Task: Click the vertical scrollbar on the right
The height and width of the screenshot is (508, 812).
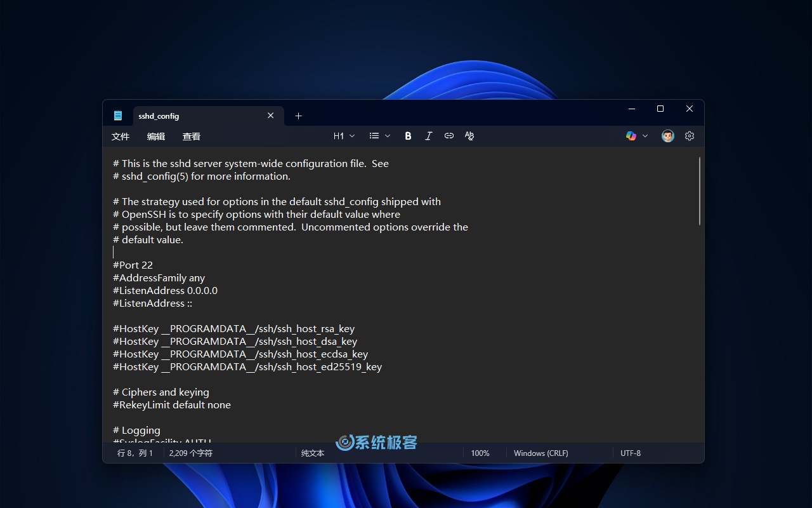Action: (x=700, y=190)
